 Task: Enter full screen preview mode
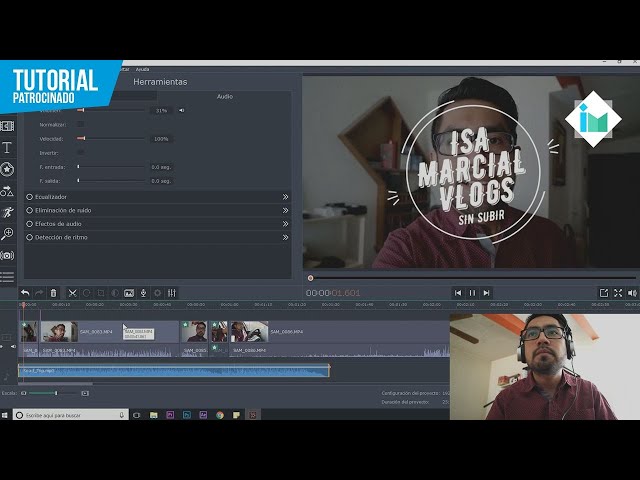[618, 293]
